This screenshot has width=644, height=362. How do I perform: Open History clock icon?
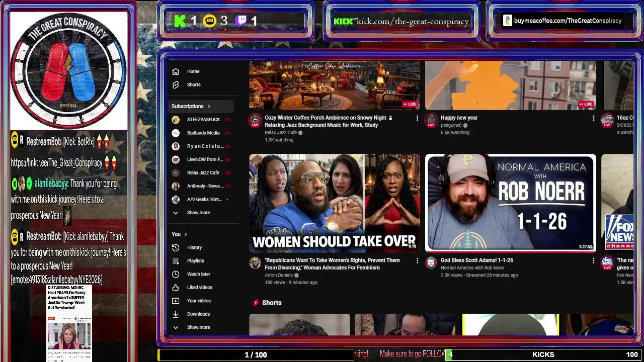coord(176,247)
